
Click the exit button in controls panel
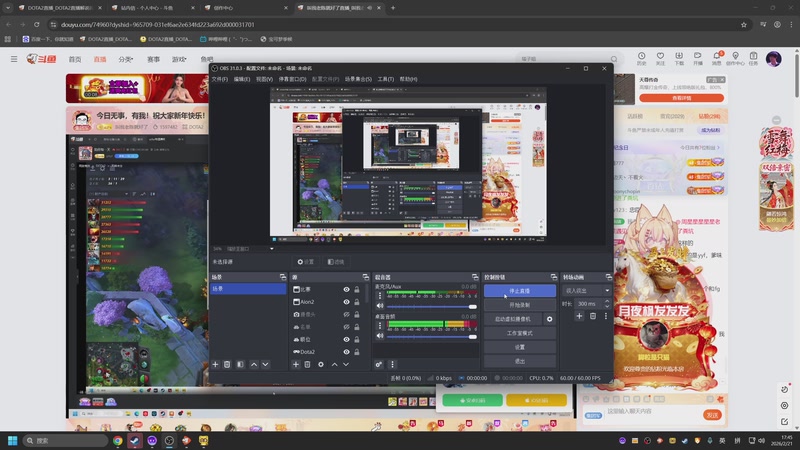tap(519, 361)
